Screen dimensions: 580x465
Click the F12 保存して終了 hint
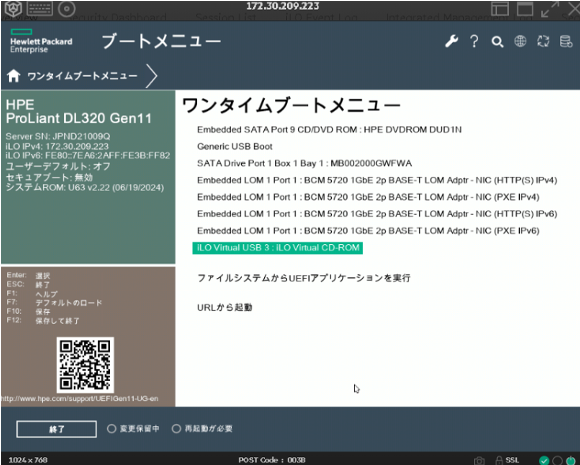click(43, 321)
